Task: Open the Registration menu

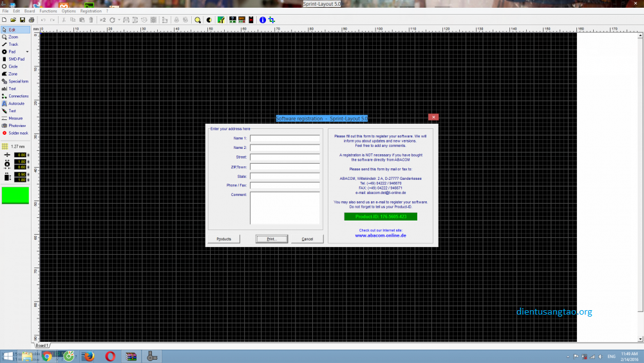Action: click(91, 11)
